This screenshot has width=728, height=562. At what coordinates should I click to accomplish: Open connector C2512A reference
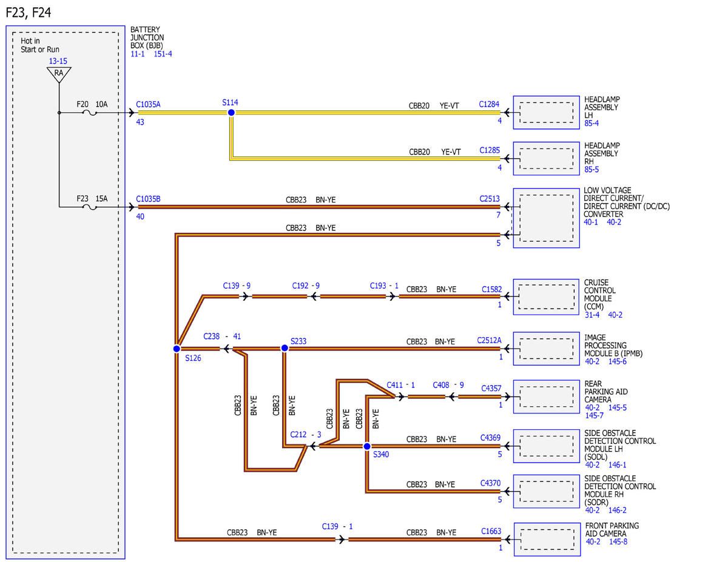coord(490,341)
